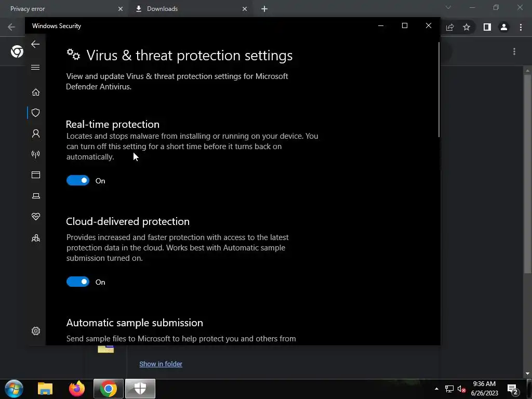Launch Firefox from the taskbar

tap(77, 389)
